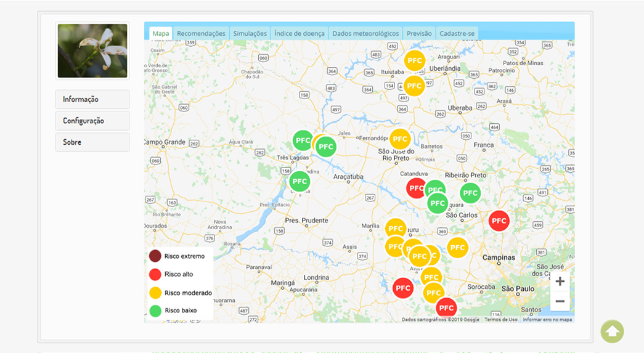Click the Risco baixo green legend swatch
644x353 pixels.
click(x=155, y=310)
